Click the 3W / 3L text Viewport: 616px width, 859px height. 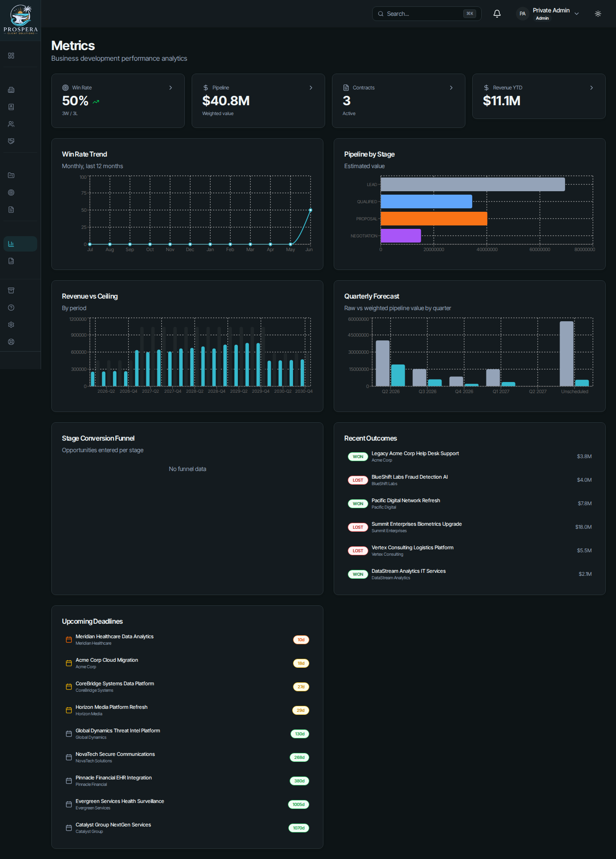coord(70,113)
